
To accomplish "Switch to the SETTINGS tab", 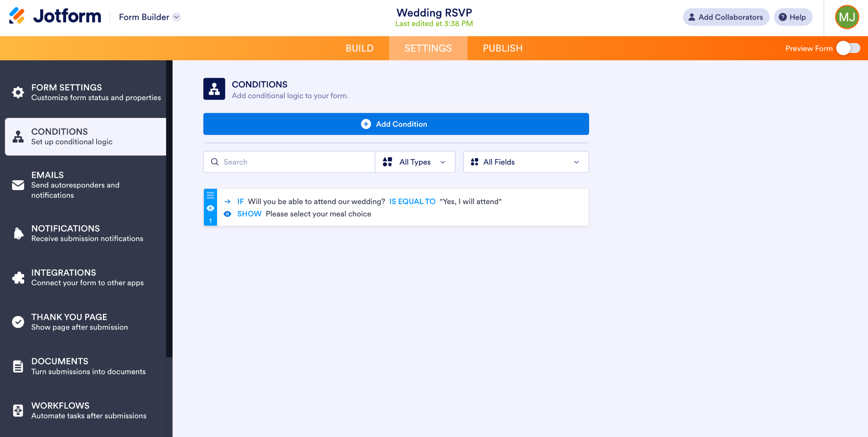I will 428,48.
